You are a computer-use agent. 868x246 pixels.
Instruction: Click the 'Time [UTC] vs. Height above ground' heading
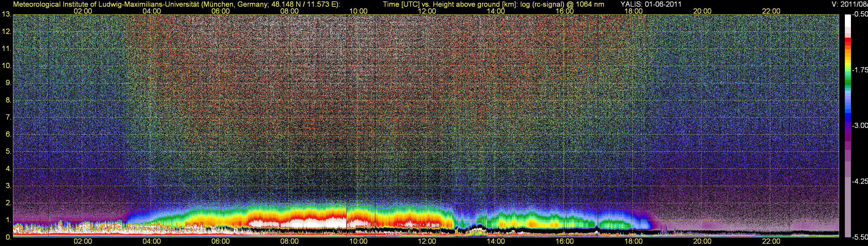(x=493, y=4)
